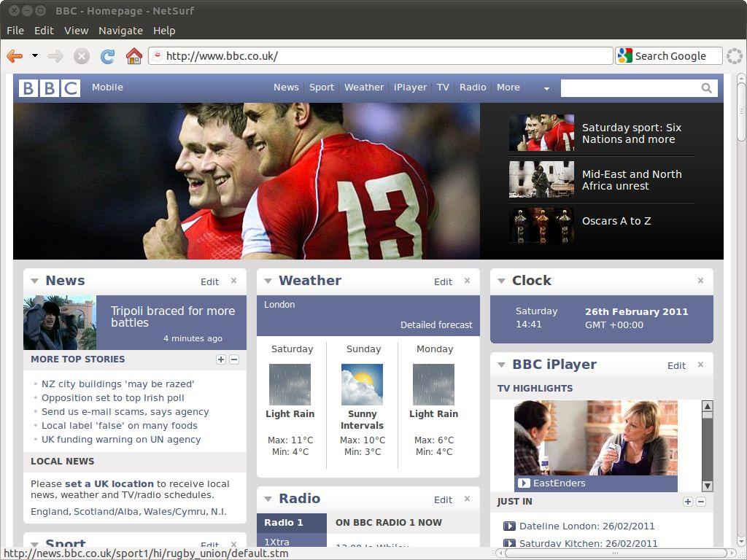747x560 pixels.
Task: Click the page vertical scrollbar handle
Action: (741, 112)
